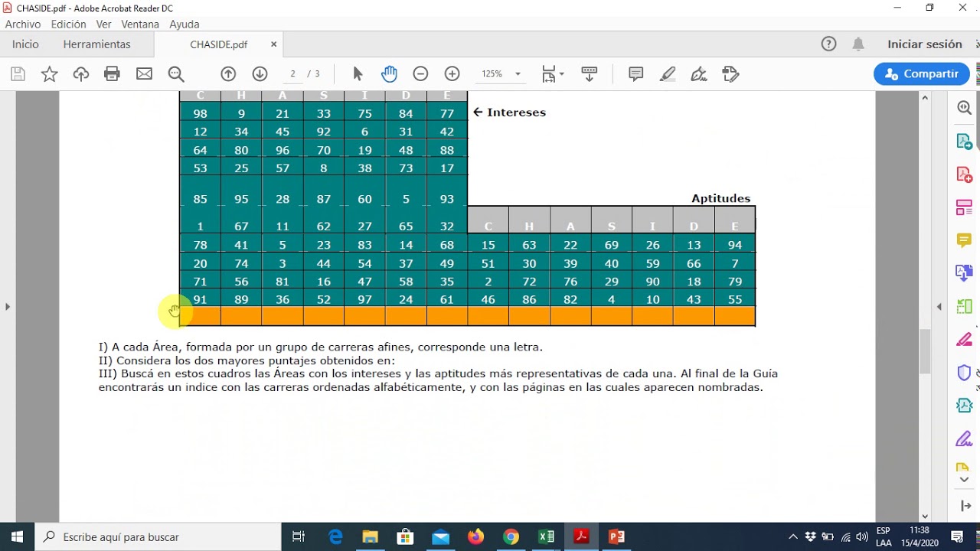Open the Ventana menu
Viewport: 980px width, 551px height.
pyautogui.click(x=140, y=24)
